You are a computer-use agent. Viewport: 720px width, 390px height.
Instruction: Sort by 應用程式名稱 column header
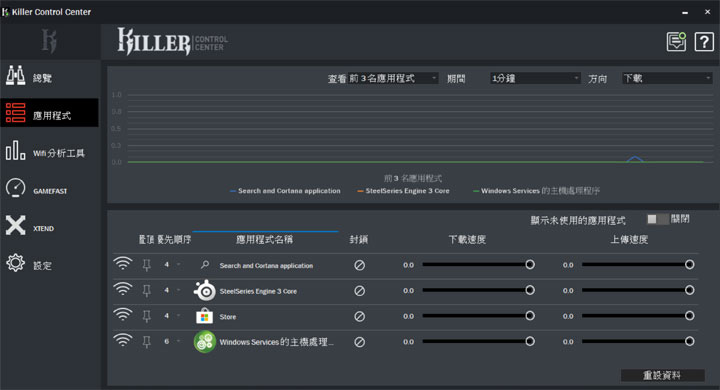coord(264,239)
